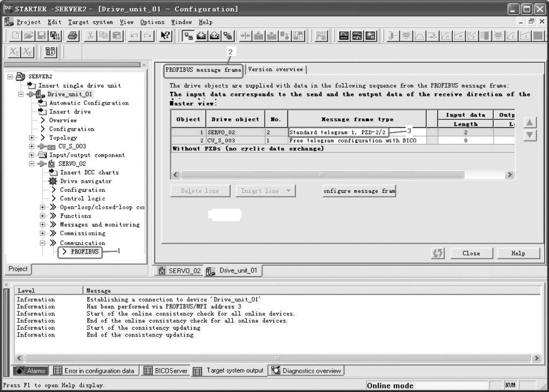Move the table row down with the down arrow

[530, 135]
